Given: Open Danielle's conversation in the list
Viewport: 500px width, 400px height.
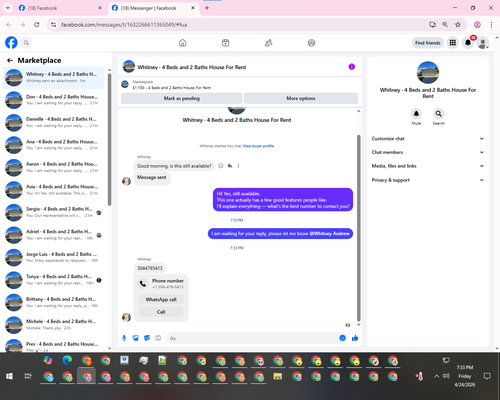Looking at the screenshot, I should tap(53, 123).
